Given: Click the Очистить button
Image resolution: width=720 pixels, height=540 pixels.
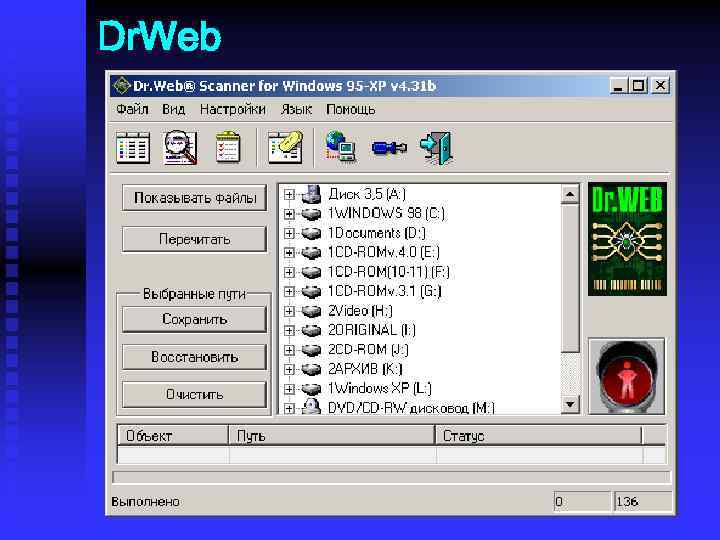Looking at the screenshot, I should pos(195,394).
